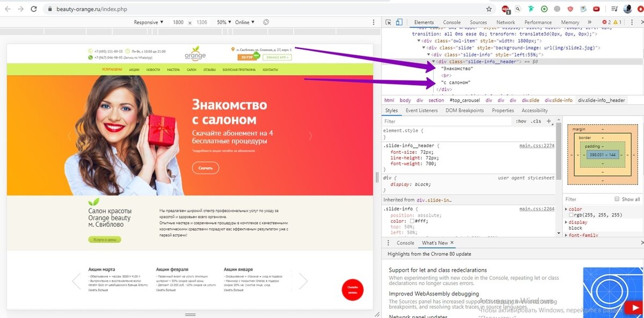Open the AdBlock extension icon

(506, 9)
